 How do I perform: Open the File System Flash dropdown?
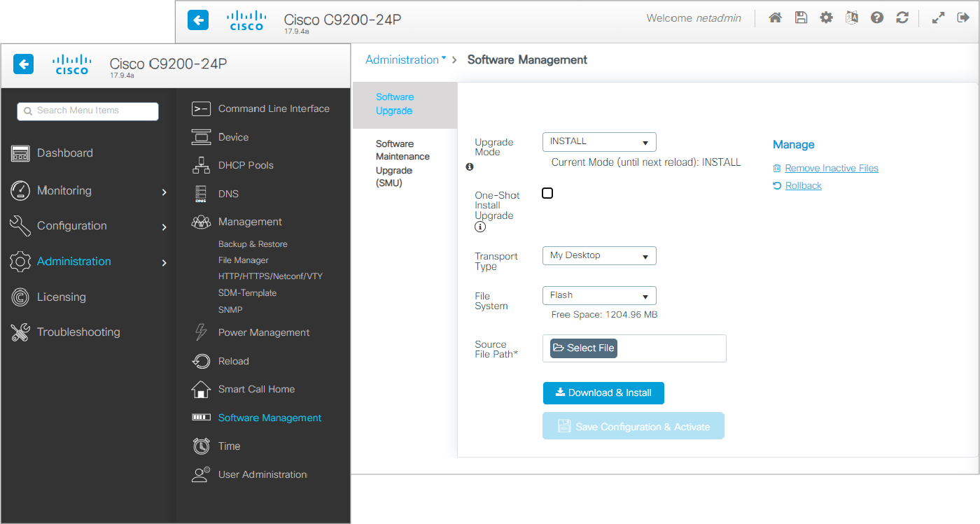coord(599,296)
